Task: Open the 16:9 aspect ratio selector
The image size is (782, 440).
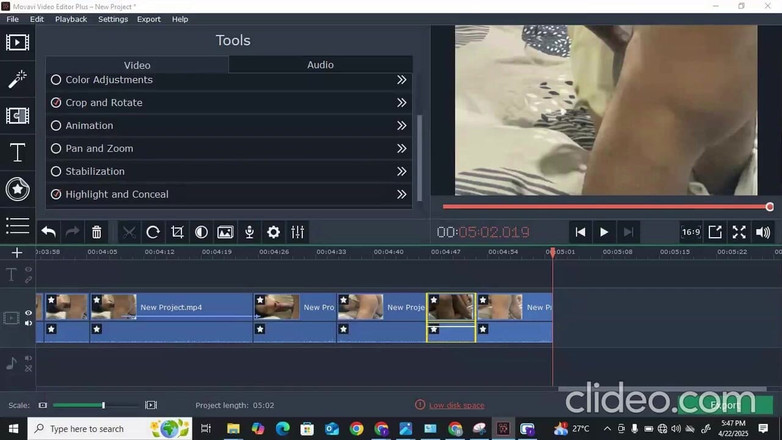Action: (x=691, y=232)
